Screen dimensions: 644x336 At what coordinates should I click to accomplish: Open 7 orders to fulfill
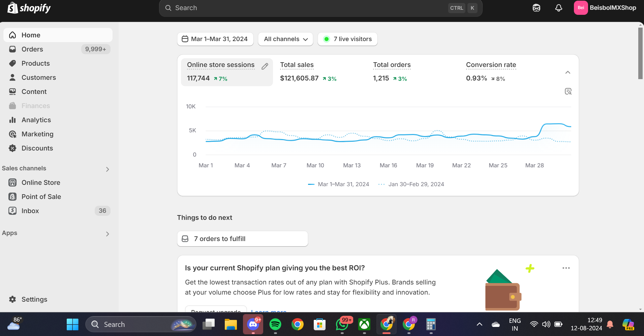click(243, 239)
